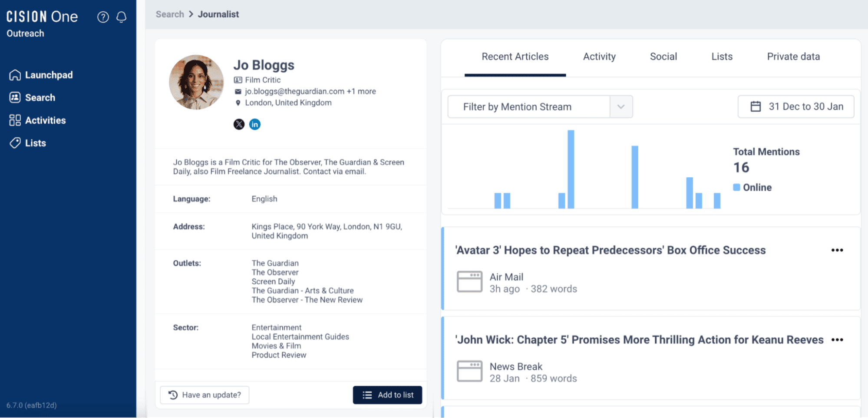Open Lists in the sidebar

click(27, 143)
